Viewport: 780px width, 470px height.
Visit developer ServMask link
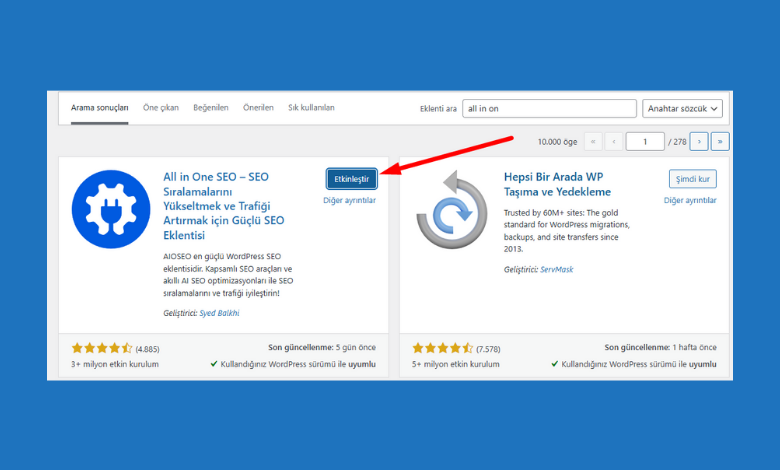(x=557, y=270)
